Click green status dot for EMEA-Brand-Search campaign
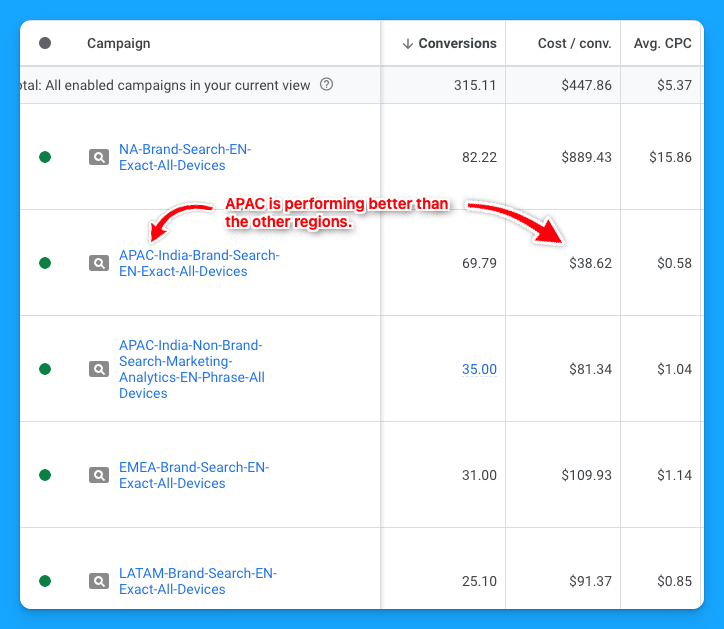The width and height of the screenshot is (724, 629). 45,475
